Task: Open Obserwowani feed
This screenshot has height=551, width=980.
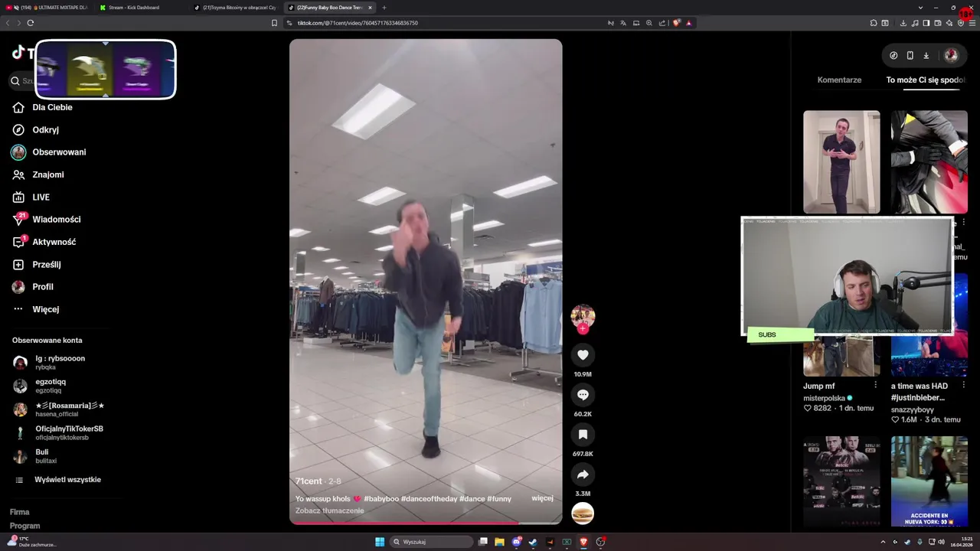Action: pos(59,152)
